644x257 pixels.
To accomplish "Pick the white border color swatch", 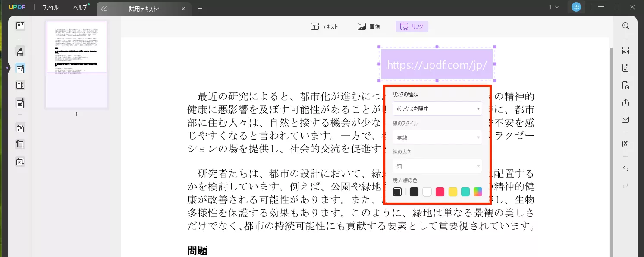I will [427, 192].
